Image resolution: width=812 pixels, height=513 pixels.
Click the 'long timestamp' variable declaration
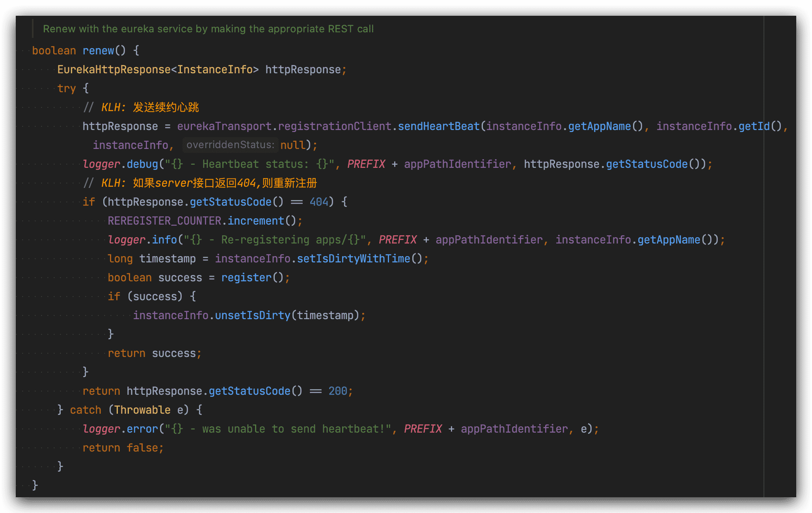tap(152, 258)
